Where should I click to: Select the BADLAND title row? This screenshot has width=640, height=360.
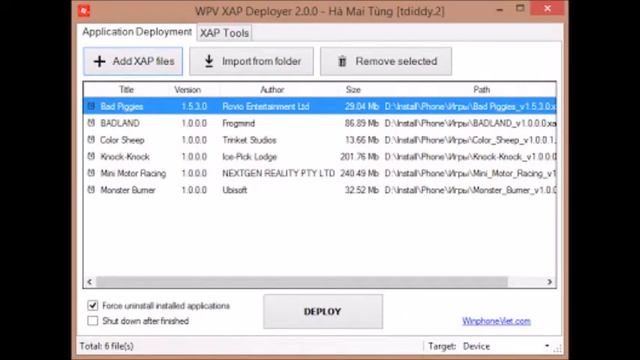120,123
